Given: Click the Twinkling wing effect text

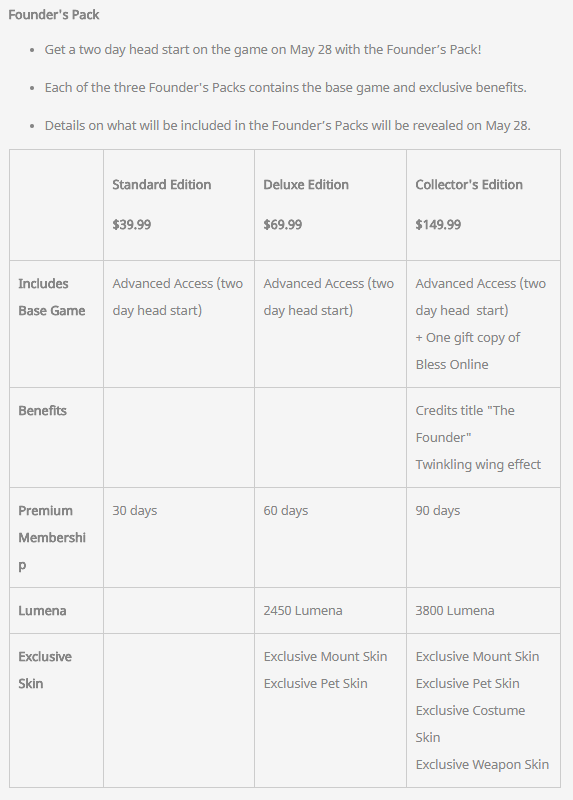Looking at the screenshot, I should [x=478, y=465].
